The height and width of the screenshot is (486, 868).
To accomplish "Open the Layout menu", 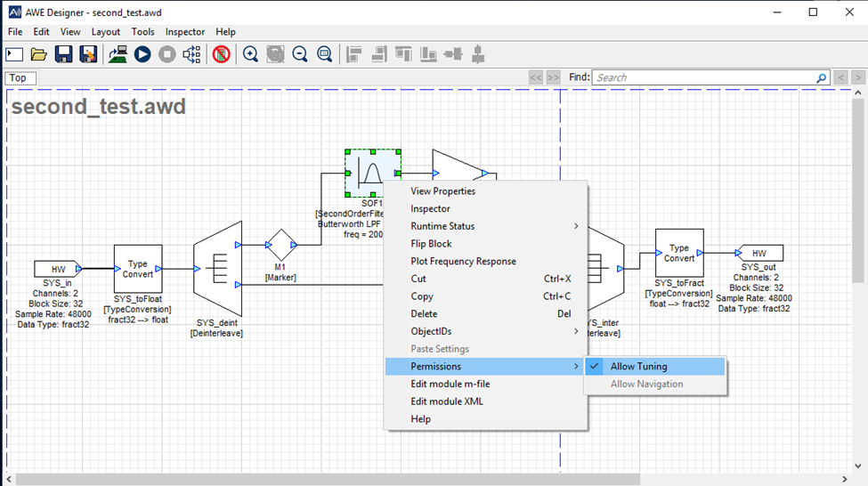I will (105, 32).
